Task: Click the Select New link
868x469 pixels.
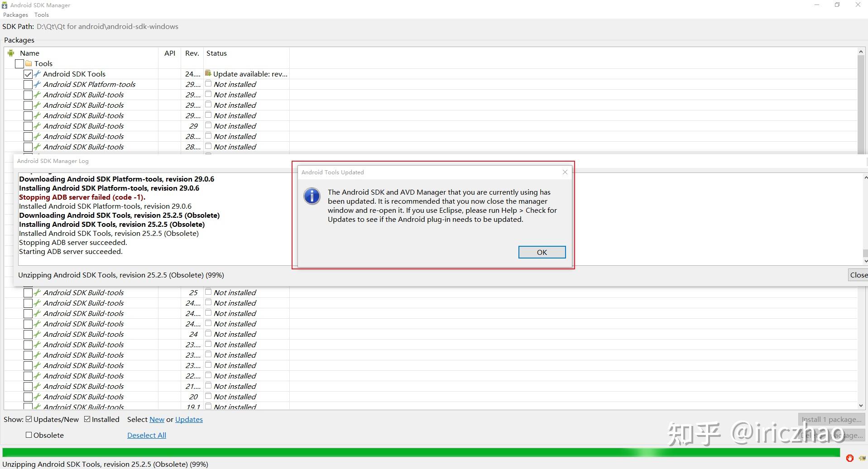Action: click(x=157, y=420)
